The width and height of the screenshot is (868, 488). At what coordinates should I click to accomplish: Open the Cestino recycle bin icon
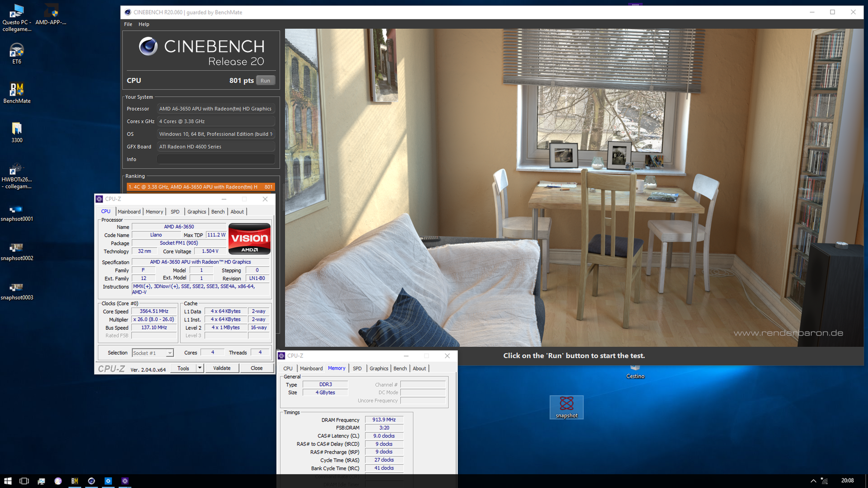[635, 372]
